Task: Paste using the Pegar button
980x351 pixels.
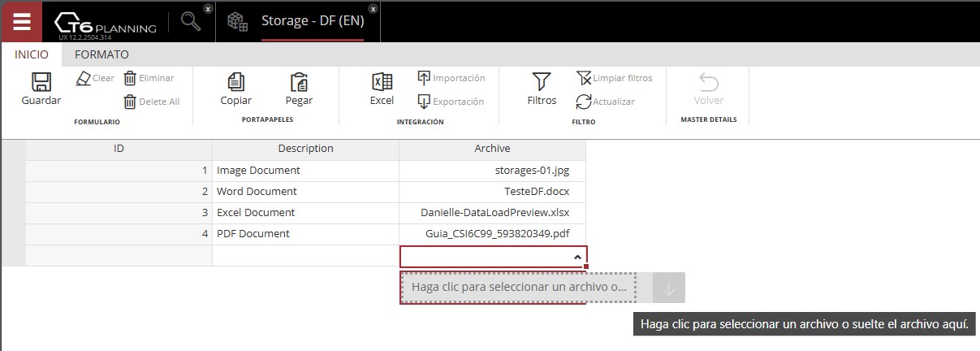Action: coord(299,89)
